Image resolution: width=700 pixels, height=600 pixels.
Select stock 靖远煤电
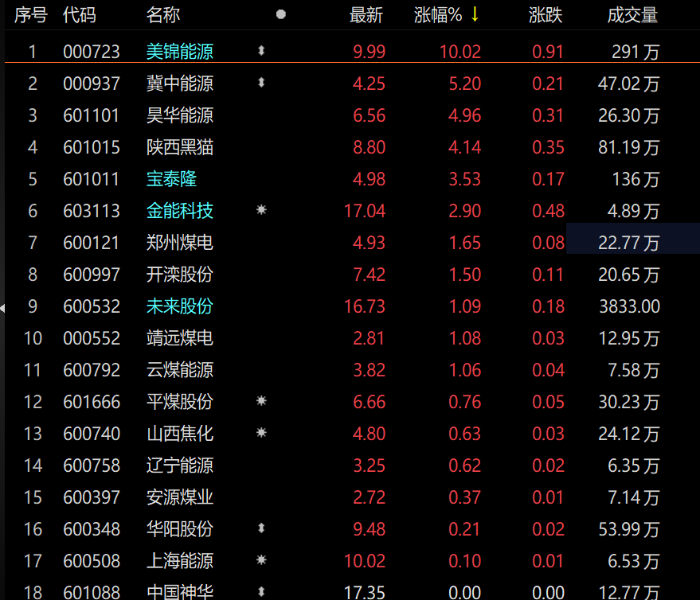(180, 338)
